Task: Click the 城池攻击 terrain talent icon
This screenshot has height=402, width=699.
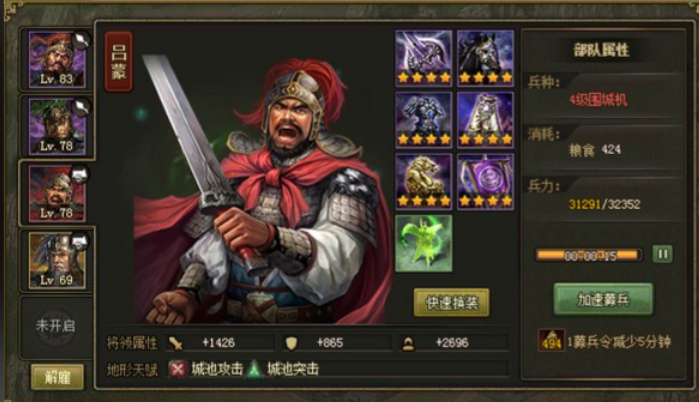Action: point(178,369)
